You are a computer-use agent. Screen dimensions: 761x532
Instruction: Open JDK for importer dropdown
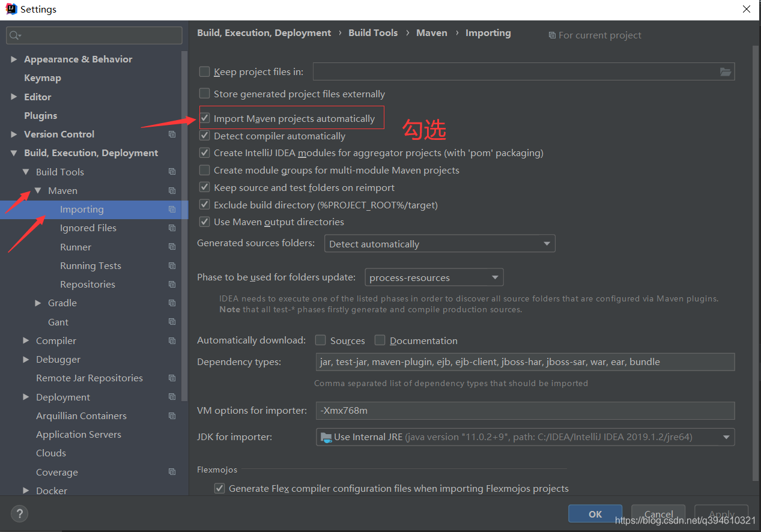526,437
